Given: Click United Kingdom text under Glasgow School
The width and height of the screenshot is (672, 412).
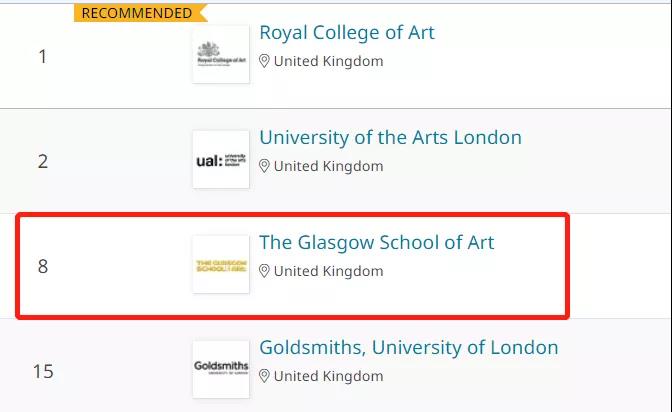Looking at the screenshot, I should click(328, 271).
